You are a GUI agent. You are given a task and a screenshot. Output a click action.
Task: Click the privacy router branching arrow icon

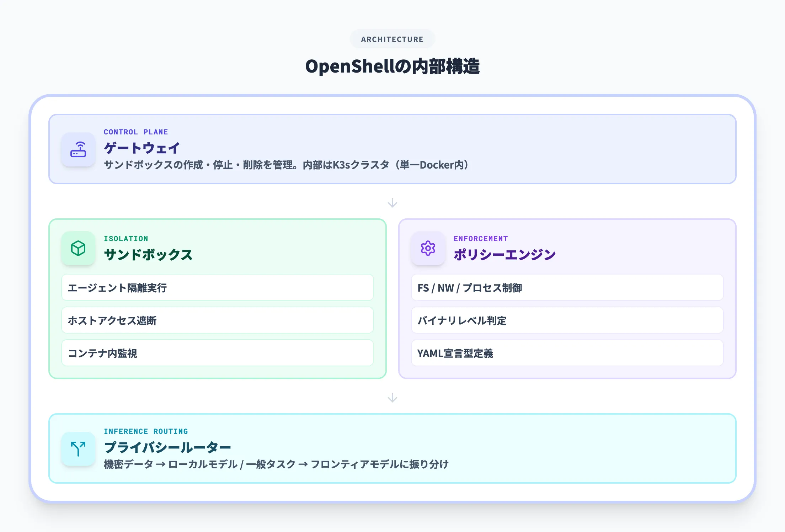(78, 448)
